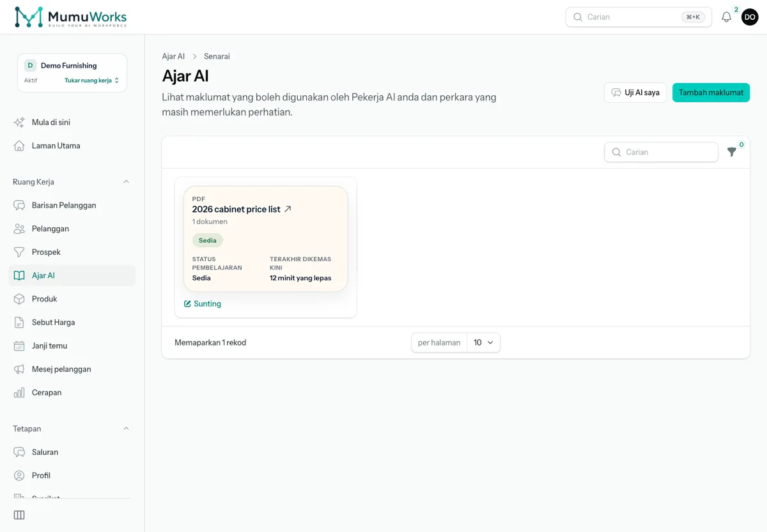Screen dimensions: 767x532
Task: Click the Memaparkan 1 rekod text
Action: (x=210, y=342)
